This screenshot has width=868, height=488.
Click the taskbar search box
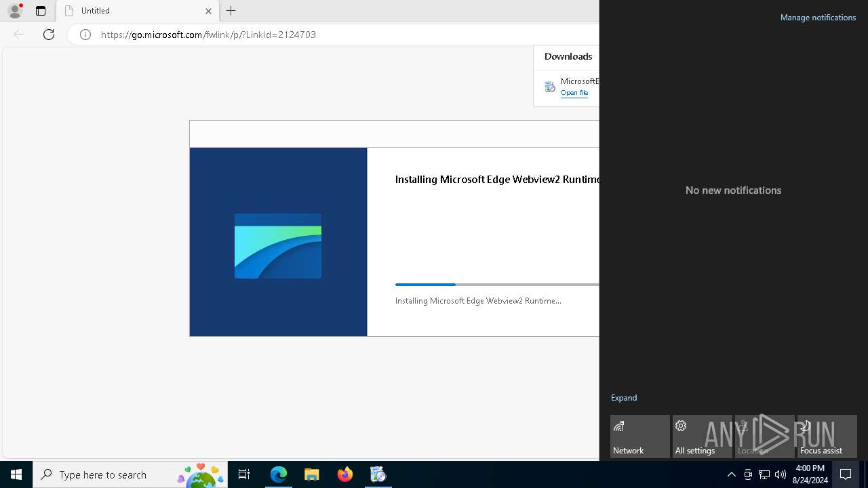130,474
